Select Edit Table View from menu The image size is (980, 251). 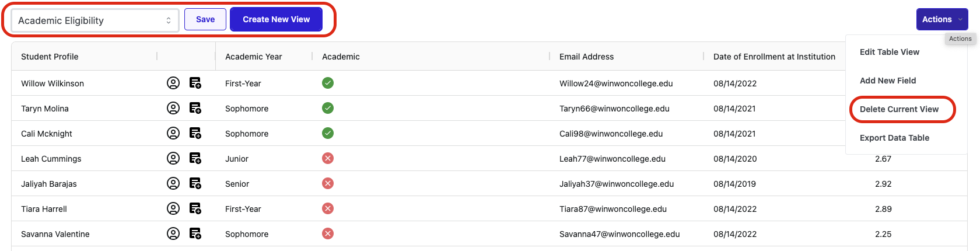(889, 52)
